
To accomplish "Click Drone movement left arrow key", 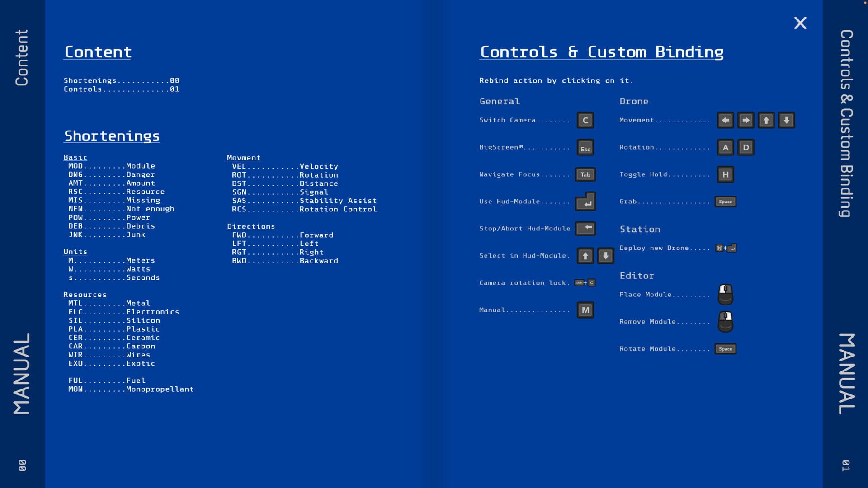I will (x=725, y=120).
